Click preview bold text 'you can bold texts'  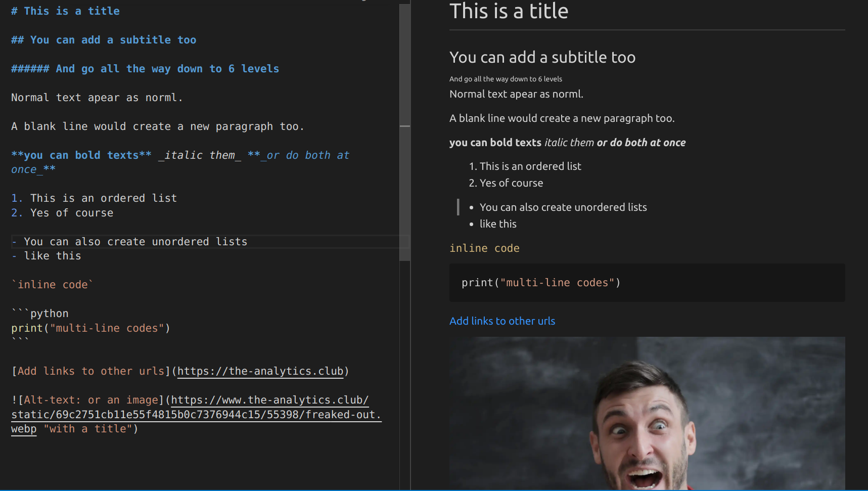coord(495,143)
